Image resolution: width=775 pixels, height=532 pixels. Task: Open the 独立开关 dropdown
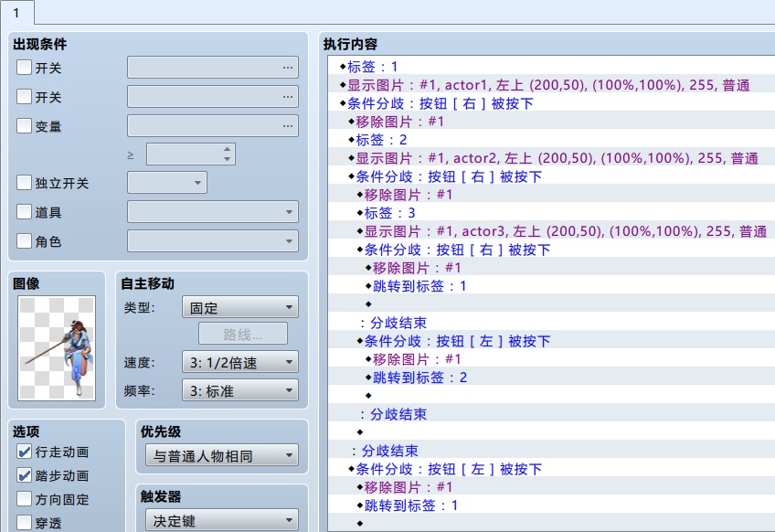(x=167, y=183)
